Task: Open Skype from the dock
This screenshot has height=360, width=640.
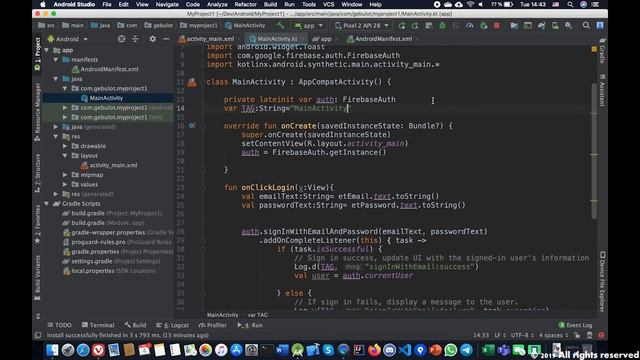Action: [328, 350]
